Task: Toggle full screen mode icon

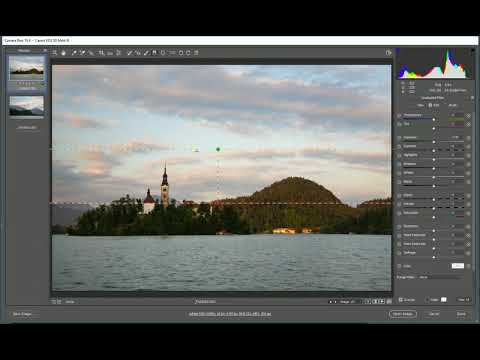Action: [x=388, y=53]
